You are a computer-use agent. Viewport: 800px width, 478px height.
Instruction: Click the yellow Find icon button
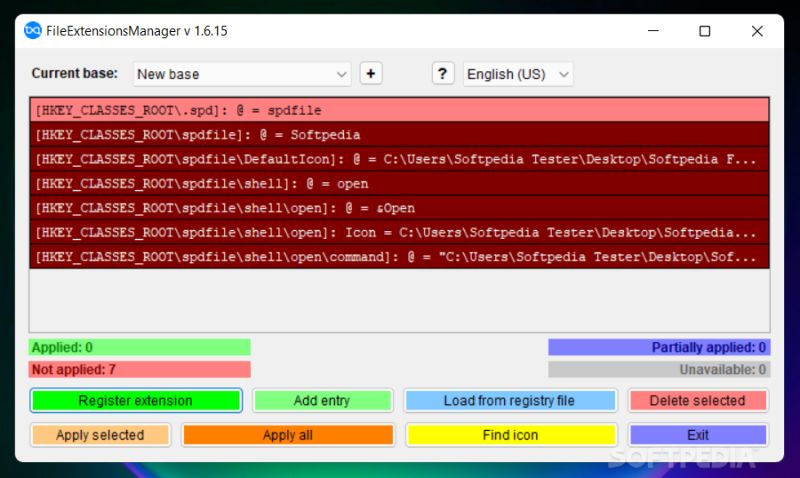510,435
